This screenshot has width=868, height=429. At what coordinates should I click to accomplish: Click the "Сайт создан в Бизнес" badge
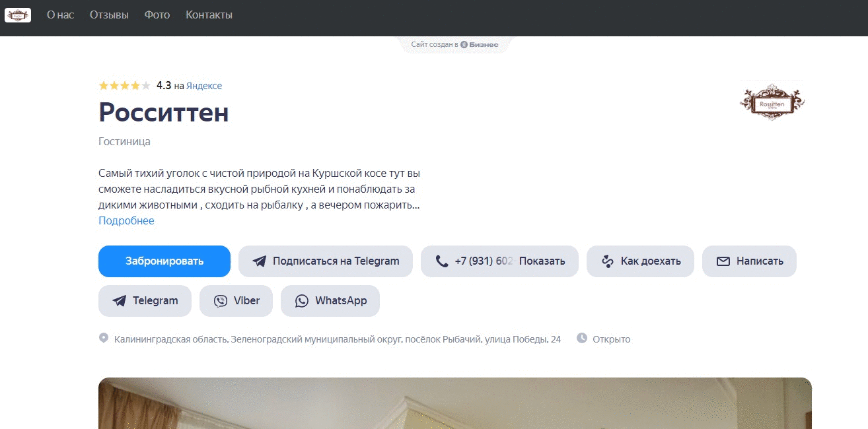click(454, 44)
